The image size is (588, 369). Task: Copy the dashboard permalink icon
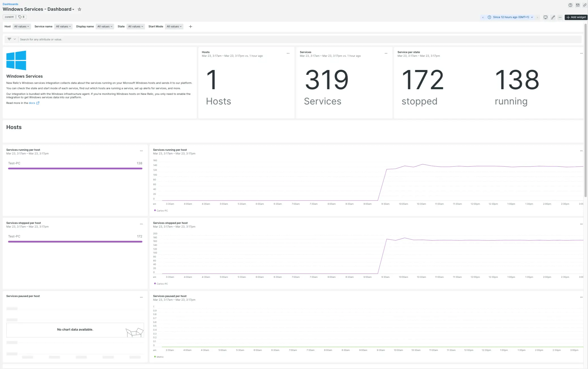(585, 5)
